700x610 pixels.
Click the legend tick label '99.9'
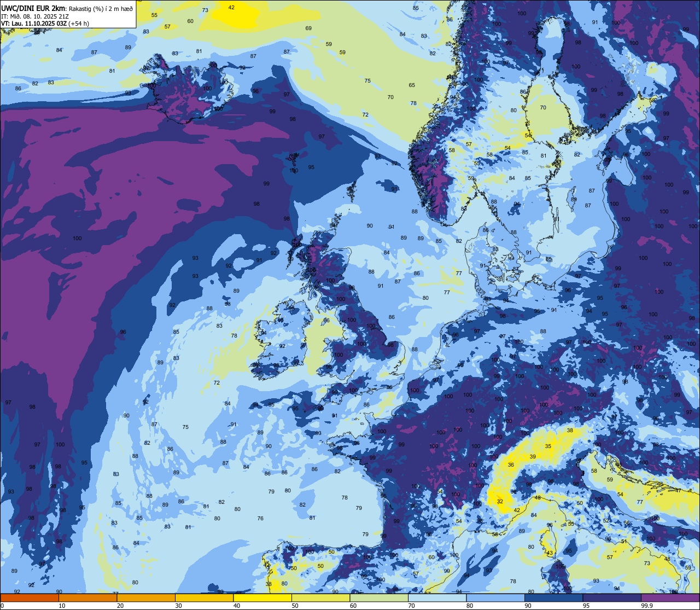point(646,606)
